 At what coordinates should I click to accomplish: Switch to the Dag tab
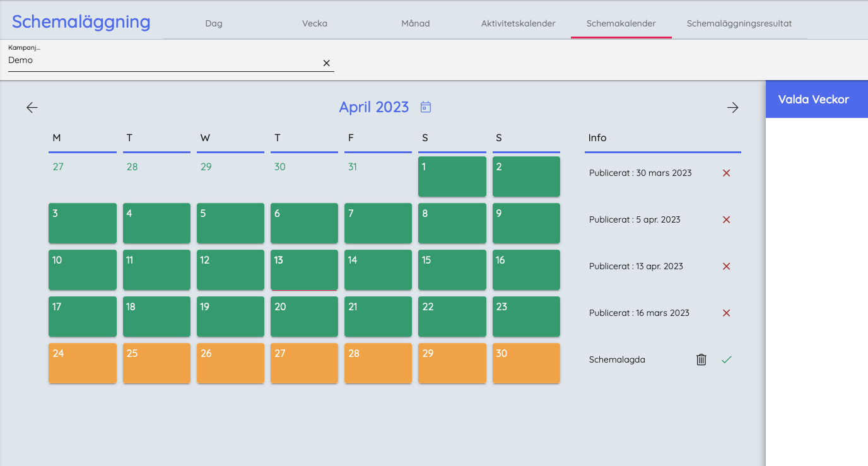tap(214, 24)
